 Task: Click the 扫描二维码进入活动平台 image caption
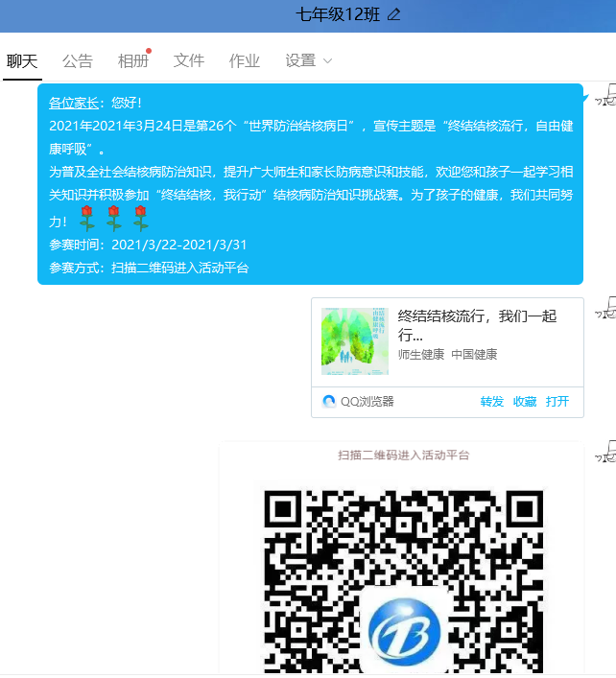pyautogui.click(x=404, y=455)
